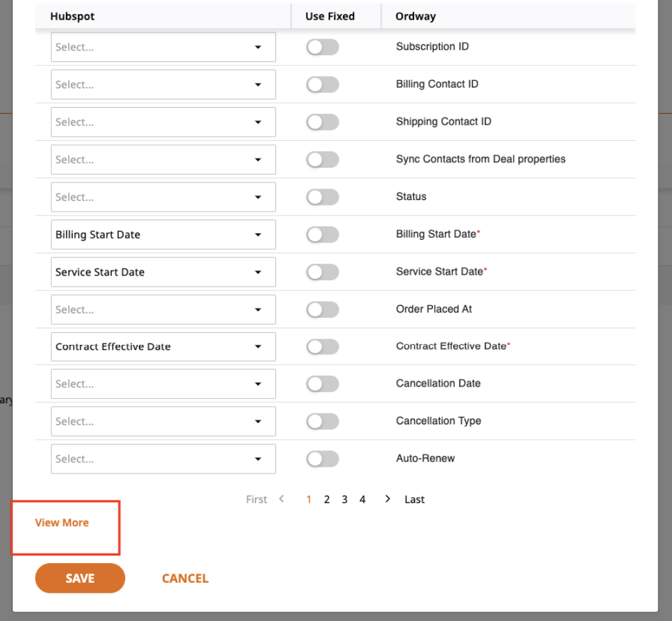The width and height of the screenshot is (672, 621).
Task: Click the Status label in Ordway column
Action: pos(411,196)
